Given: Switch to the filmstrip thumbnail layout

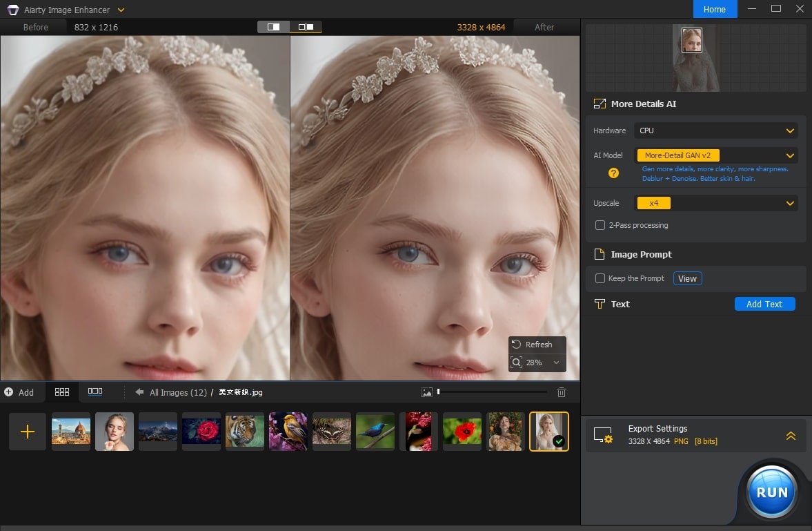Looking at the screenshot, I should [x=95, y=392].
